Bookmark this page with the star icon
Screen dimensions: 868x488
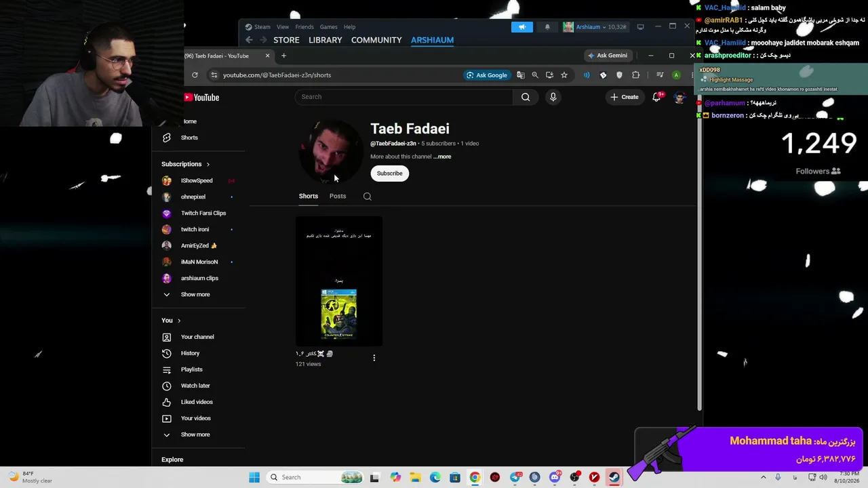564,75
